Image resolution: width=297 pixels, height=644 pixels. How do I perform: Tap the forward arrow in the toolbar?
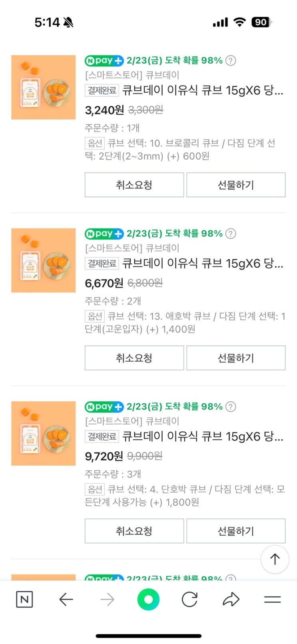[x=107, y=599]
